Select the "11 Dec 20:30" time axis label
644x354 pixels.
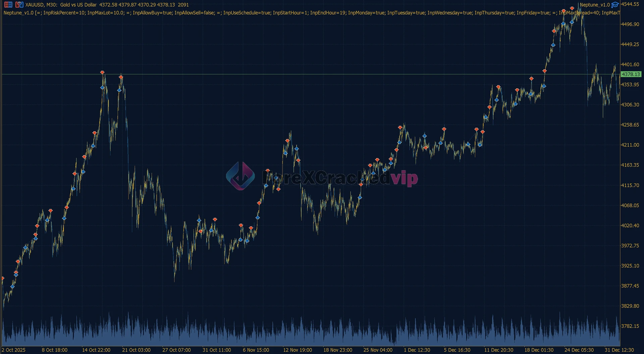[498, 350]
